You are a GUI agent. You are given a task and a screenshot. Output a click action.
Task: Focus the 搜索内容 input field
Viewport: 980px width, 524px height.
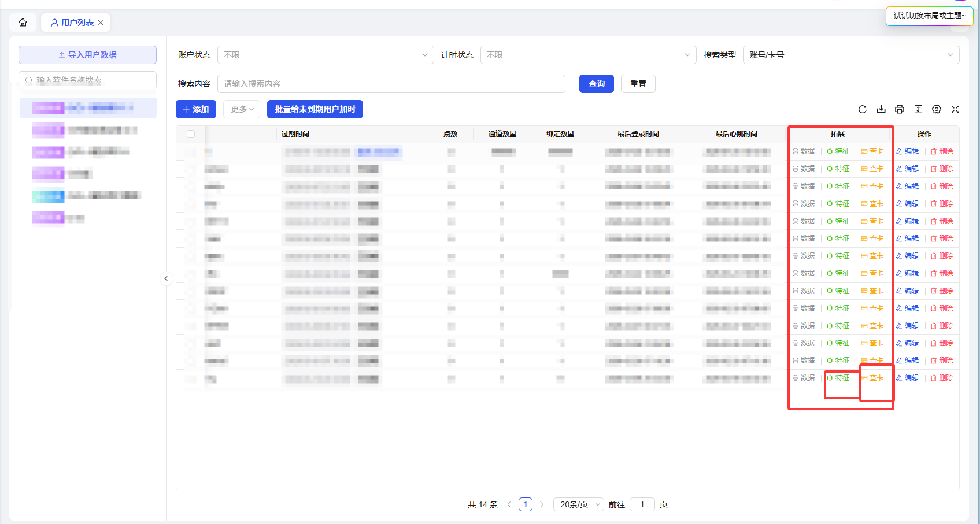[391, 84]
